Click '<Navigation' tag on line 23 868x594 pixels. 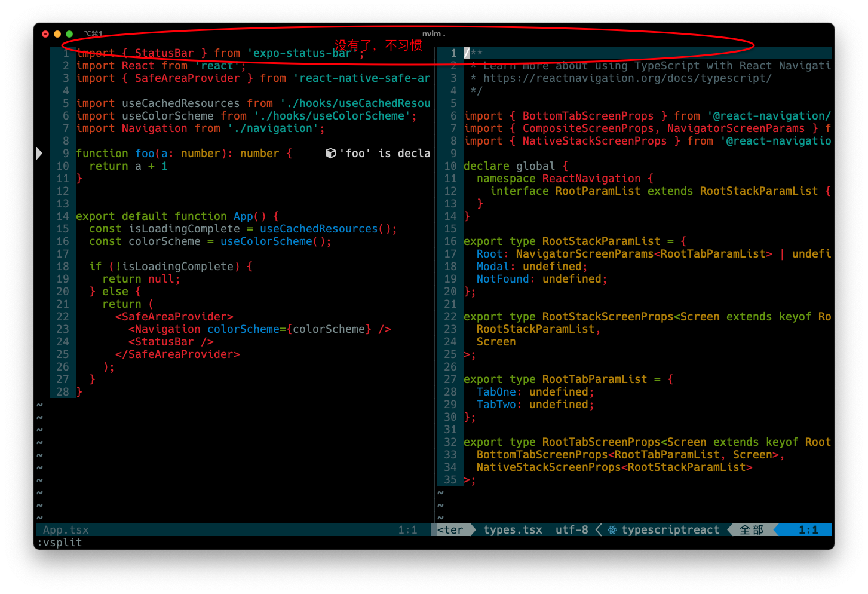tap(164, 329)
